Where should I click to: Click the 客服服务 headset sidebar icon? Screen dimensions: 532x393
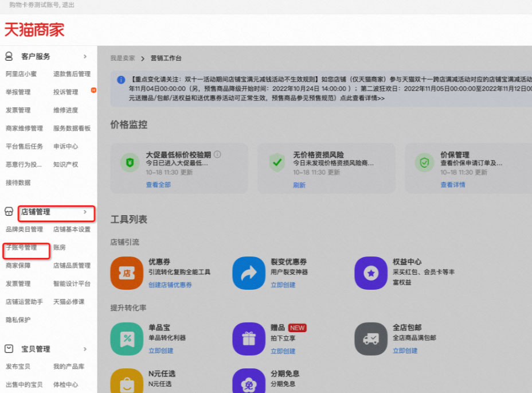point(8,56)
